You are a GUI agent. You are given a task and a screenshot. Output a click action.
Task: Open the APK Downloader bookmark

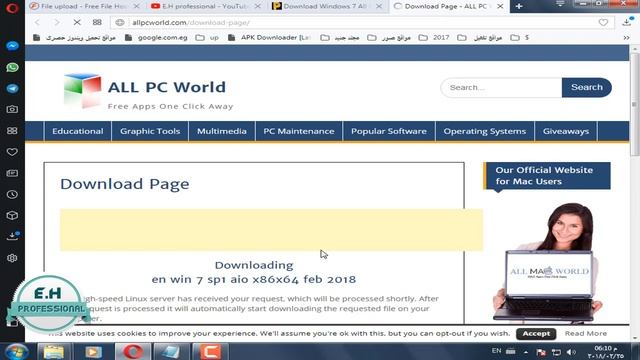tap(269, 38)
